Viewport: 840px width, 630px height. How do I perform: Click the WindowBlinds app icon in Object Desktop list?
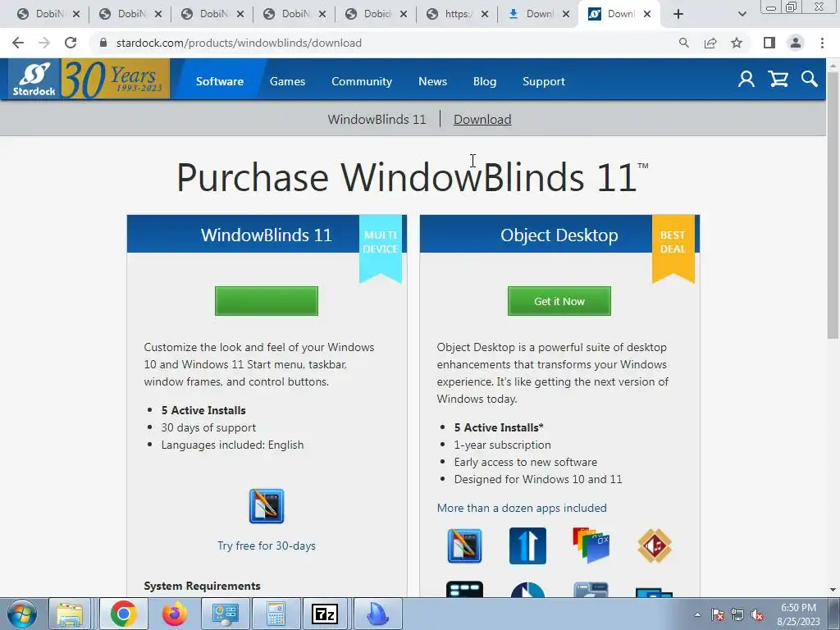[464, 546]
